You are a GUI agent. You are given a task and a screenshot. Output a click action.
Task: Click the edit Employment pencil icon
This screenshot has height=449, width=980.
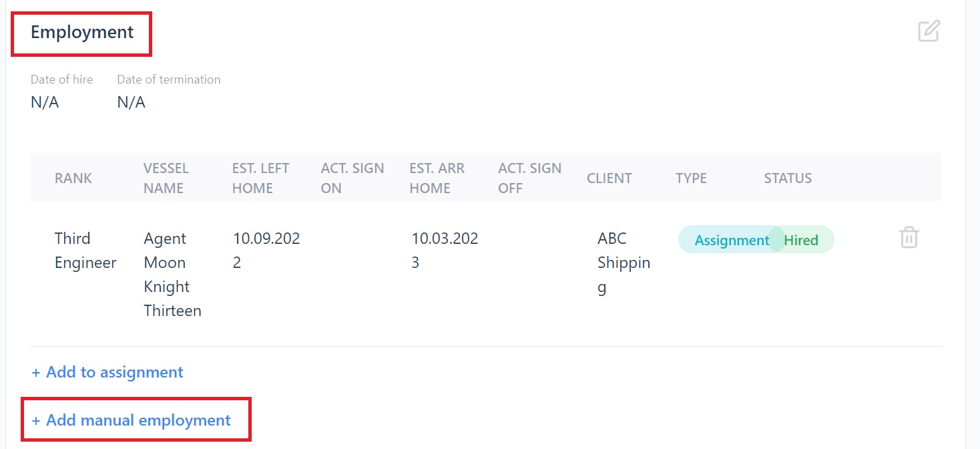[929, 31]
